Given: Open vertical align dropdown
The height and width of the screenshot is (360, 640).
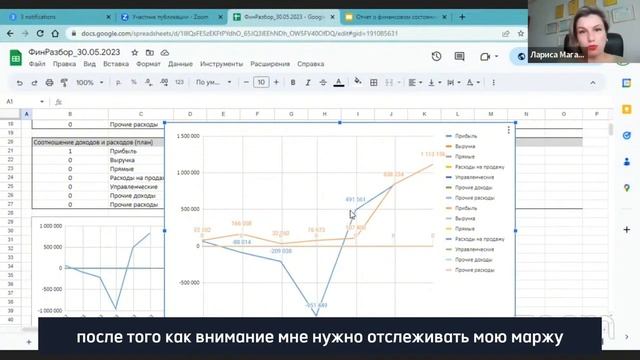Looking at the screenshot, I should [434, 83].
